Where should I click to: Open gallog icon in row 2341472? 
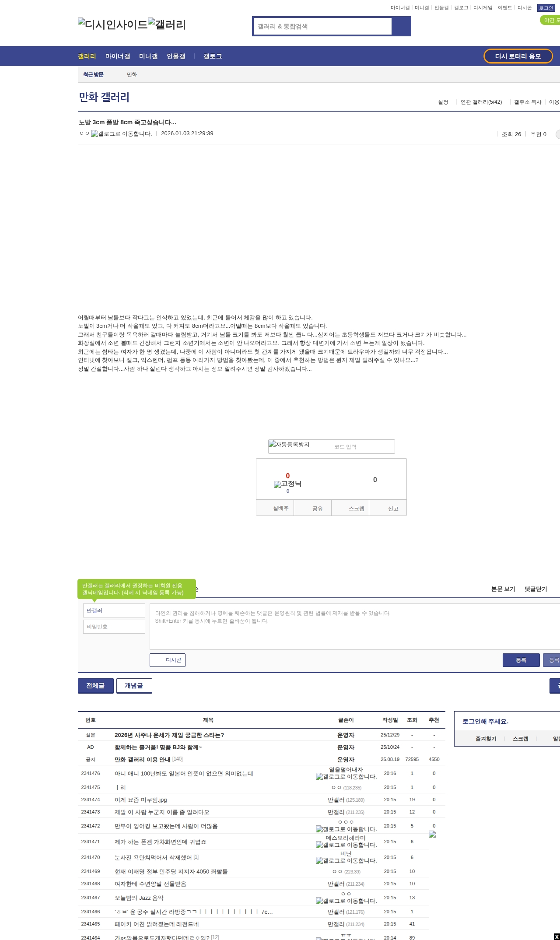[x=346, y=829]
